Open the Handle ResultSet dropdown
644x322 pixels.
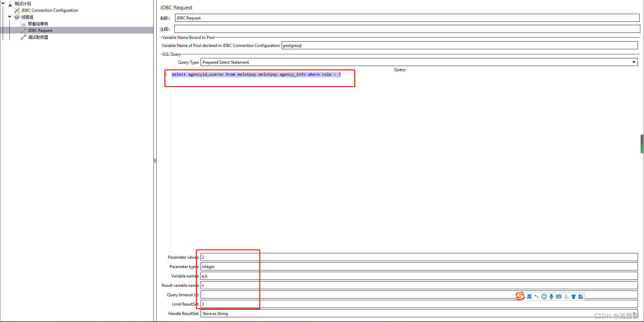point(419,313)
